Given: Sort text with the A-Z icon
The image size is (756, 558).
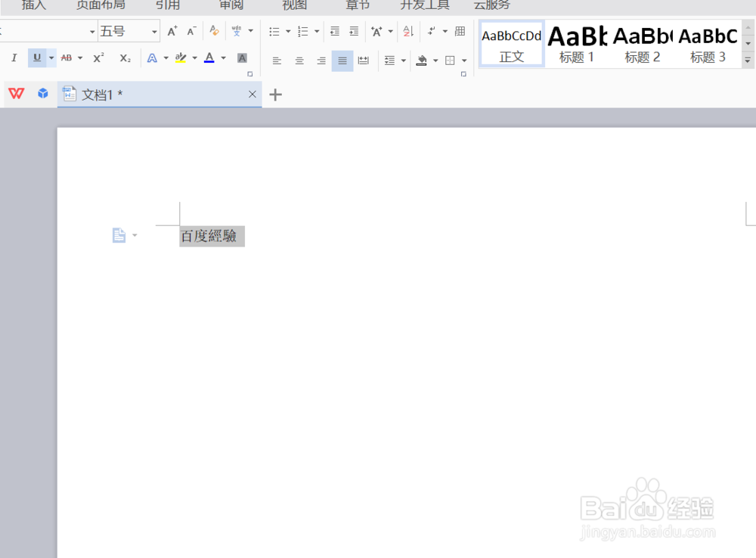Looking at the screenshot, I should (x=408, y=31).
